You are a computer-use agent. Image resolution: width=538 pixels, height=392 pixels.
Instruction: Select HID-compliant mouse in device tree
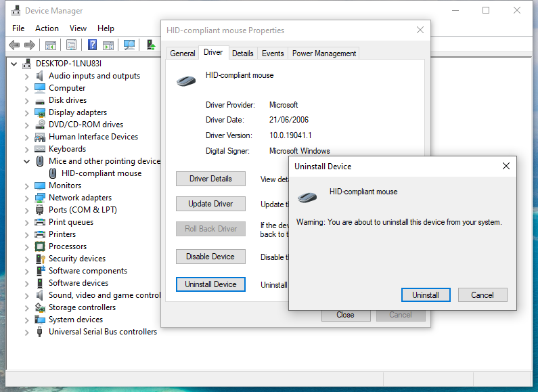click(x=101, y=173)
